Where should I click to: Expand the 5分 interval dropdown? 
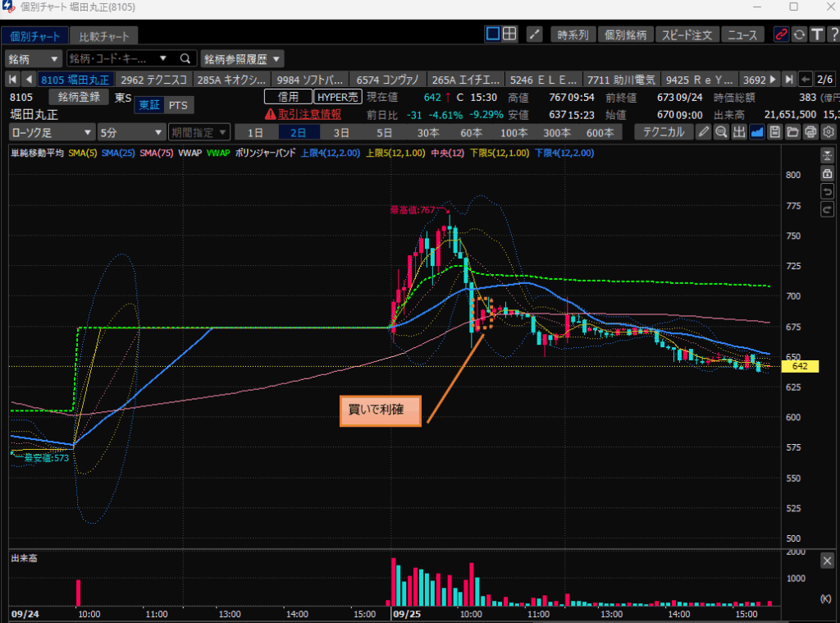[x=130, y=132]
